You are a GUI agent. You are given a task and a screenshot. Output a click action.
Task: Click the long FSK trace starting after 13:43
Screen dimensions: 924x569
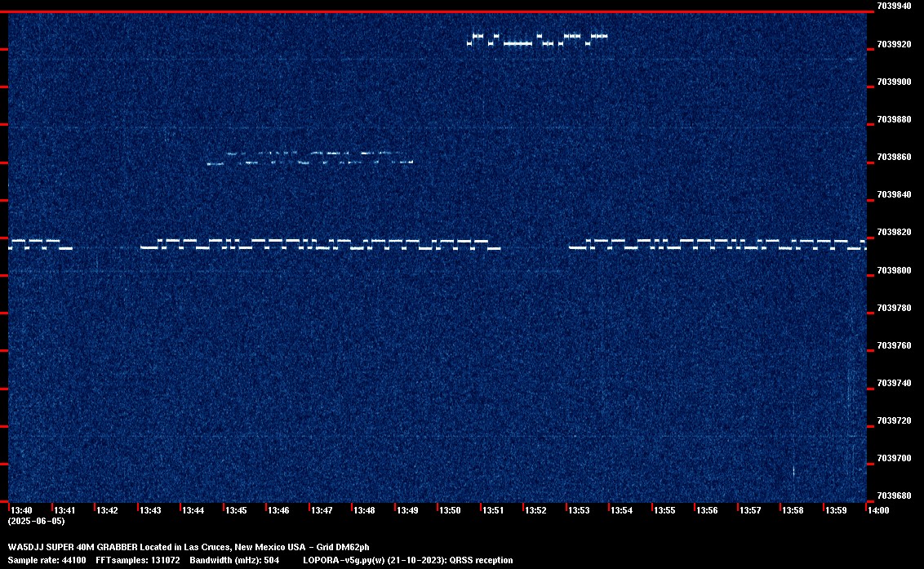(x=321, y=245)
